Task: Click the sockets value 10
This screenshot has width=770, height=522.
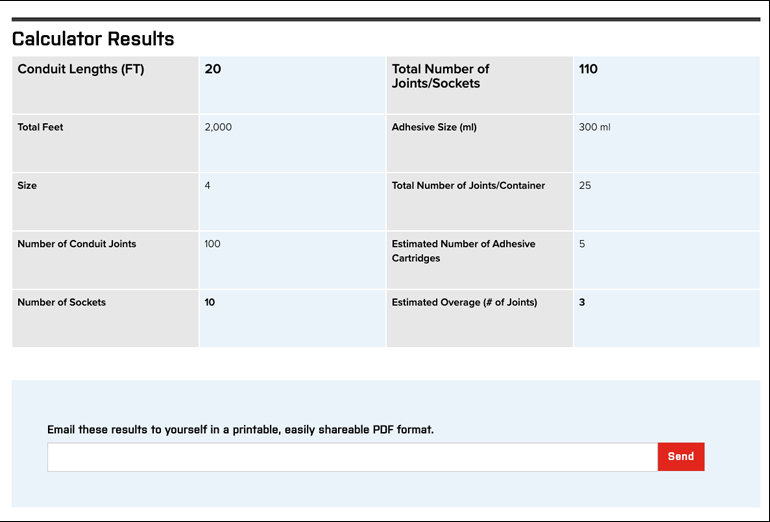Action: tap(210, 302)
